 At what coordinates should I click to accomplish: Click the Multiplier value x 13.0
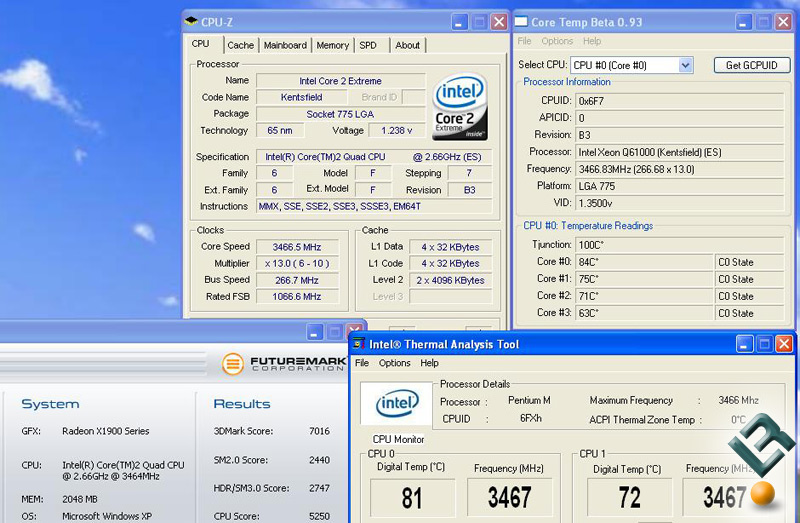(x=297, y=263)
